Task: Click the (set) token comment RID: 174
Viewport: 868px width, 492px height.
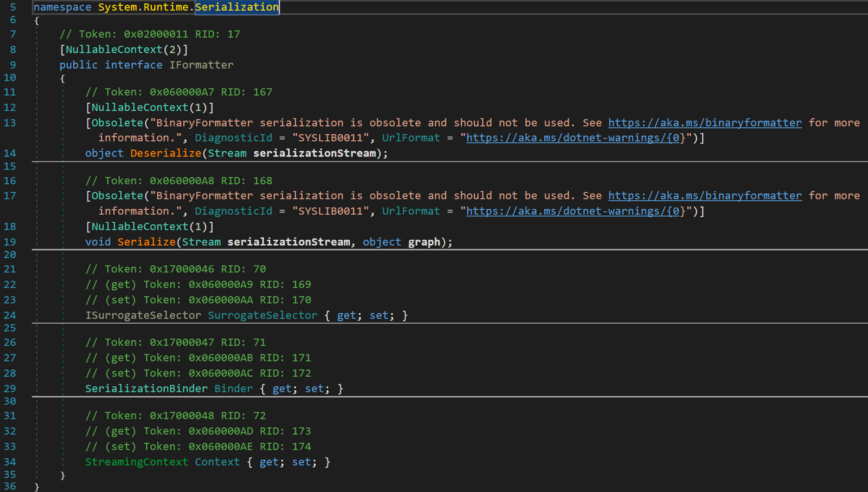Action: click(x=198, y=447)
